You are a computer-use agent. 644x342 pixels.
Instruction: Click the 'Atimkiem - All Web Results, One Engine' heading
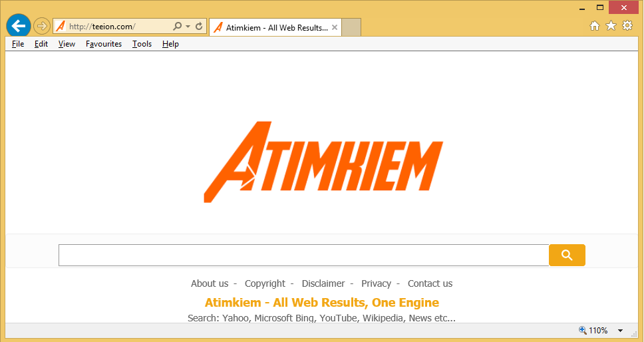tap(322, 303)
